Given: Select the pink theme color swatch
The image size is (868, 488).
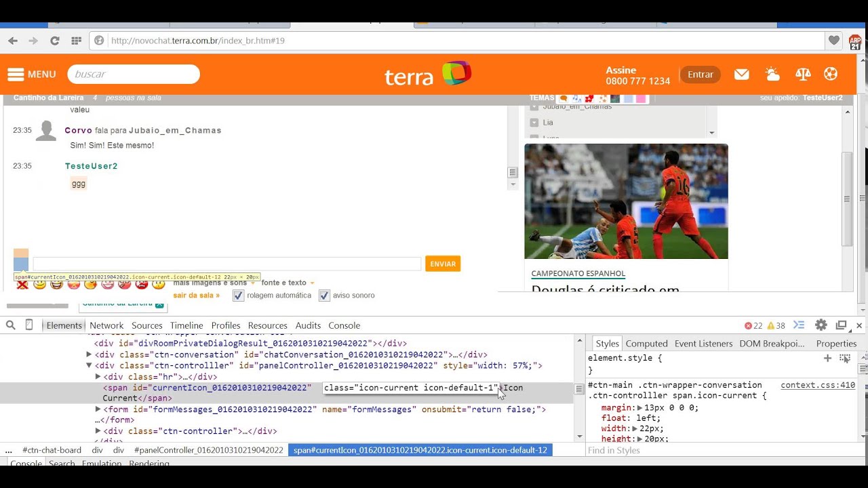Looking at the screenshot, I should pos(641,98).
